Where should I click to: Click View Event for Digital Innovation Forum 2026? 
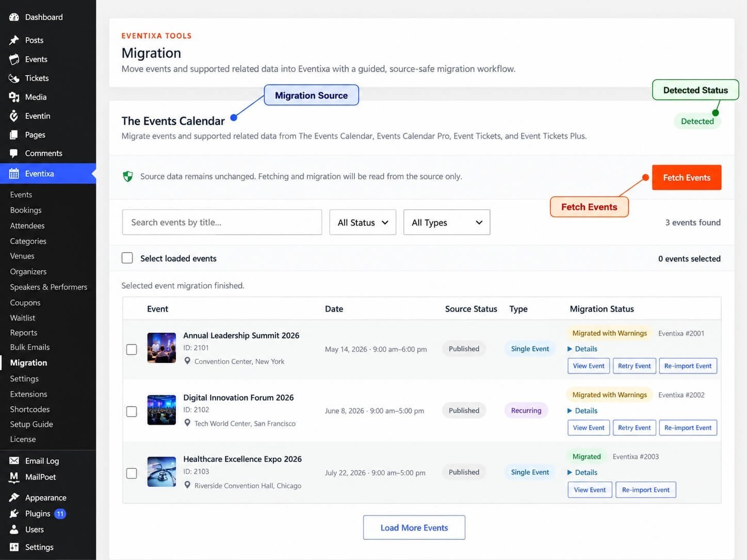click(x=589, y=427)
